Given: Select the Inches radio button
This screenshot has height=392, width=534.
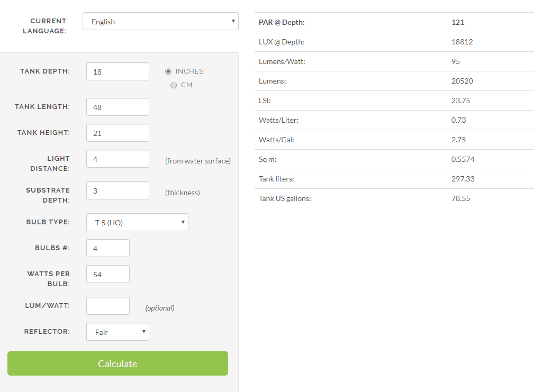Looking at the screenshot, I should coord(168,71).
